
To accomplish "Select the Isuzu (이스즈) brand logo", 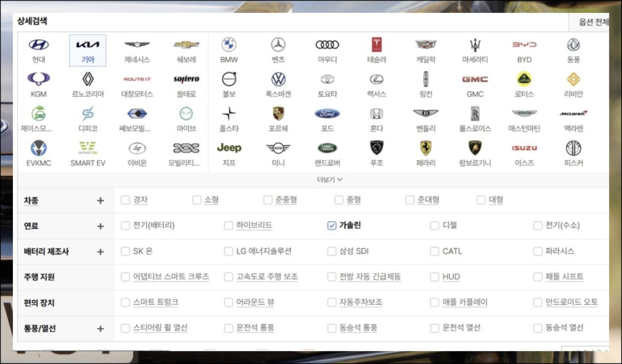I will point(524,148).
